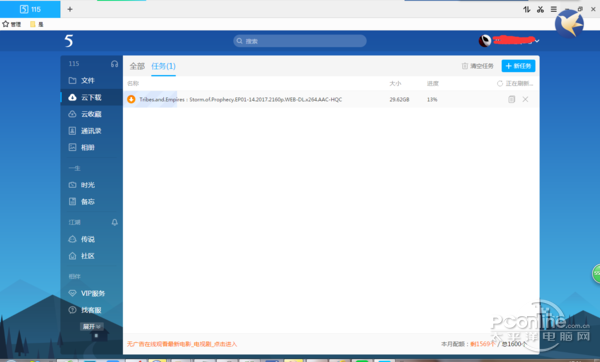Screen dimensions: 600x362
Task: Click the 29.62GB size value
Action: click(x=399, y=99)
